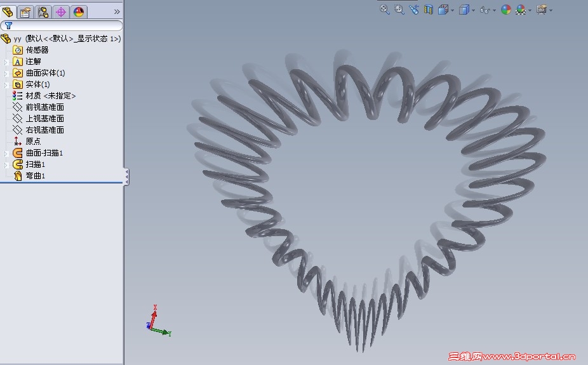Expand the 注解 annotations node
The height and width of the screenshot is (365, 588).
pos(6,62)
